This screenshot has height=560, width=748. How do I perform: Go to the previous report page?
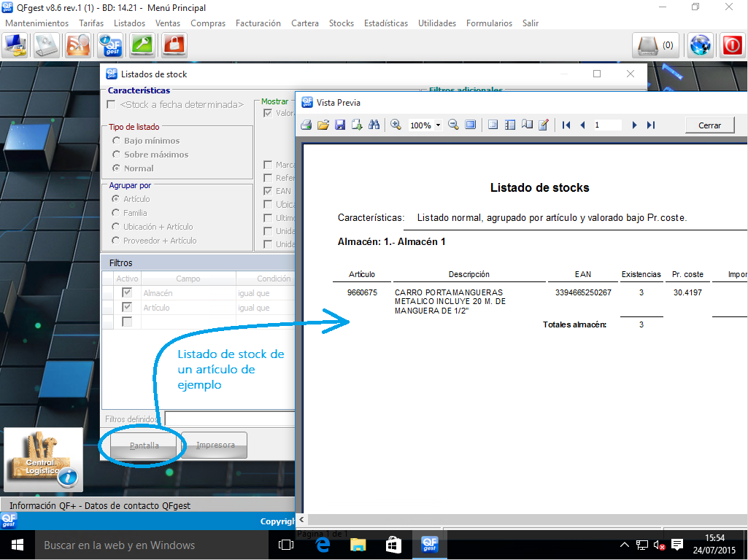point(582,125)
